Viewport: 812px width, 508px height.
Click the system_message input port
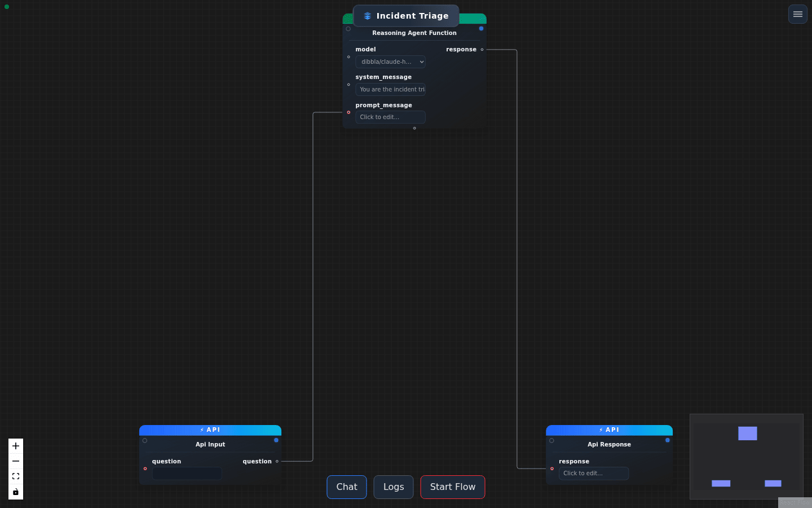coord(348,85)
